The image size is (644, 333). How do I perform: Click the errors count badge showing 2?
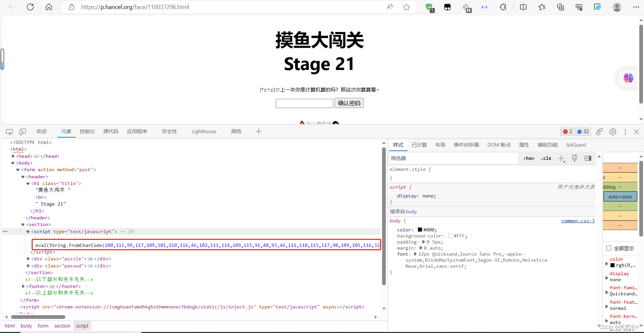567,132
